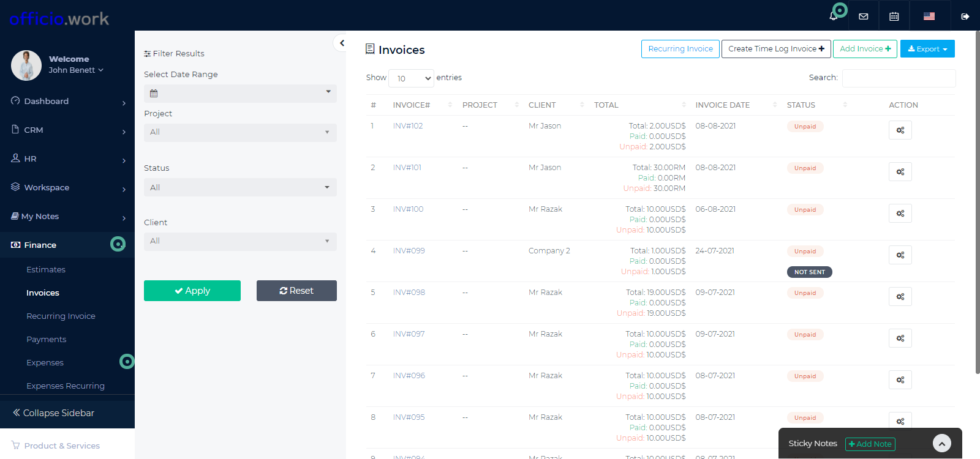Click Create Time Log Invoice button

pos(776,49)
